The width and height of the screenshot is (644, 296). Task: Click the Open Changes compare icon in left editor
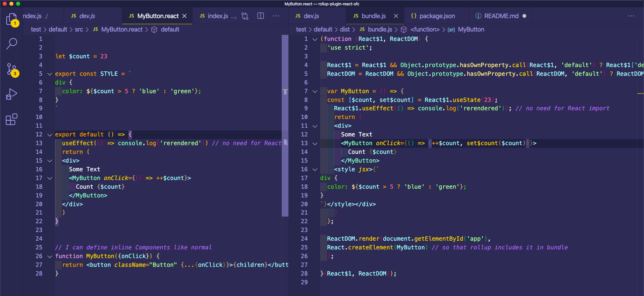pyautogui.click(x=245, y=16)
